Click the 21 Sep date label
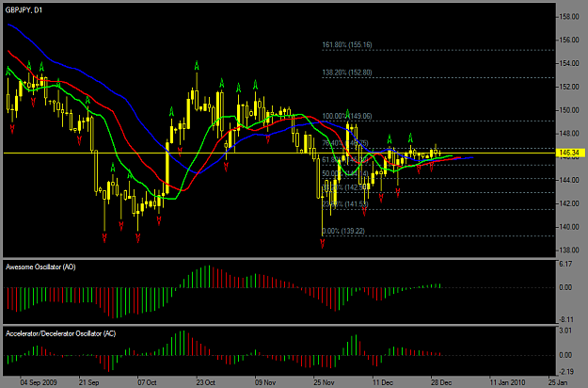The height and width of the screenshot is (388, 588). point(88,382)
